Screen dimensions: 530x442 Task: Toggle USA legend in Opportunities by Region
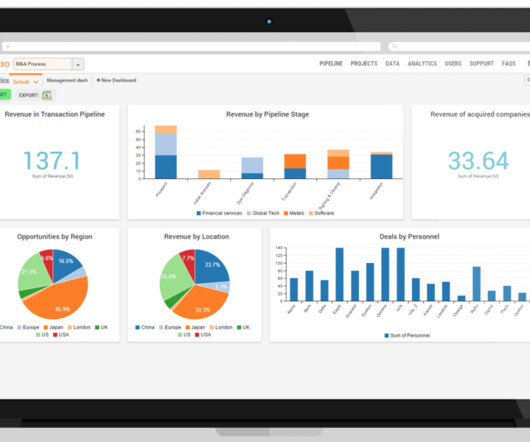click(61, 335)
